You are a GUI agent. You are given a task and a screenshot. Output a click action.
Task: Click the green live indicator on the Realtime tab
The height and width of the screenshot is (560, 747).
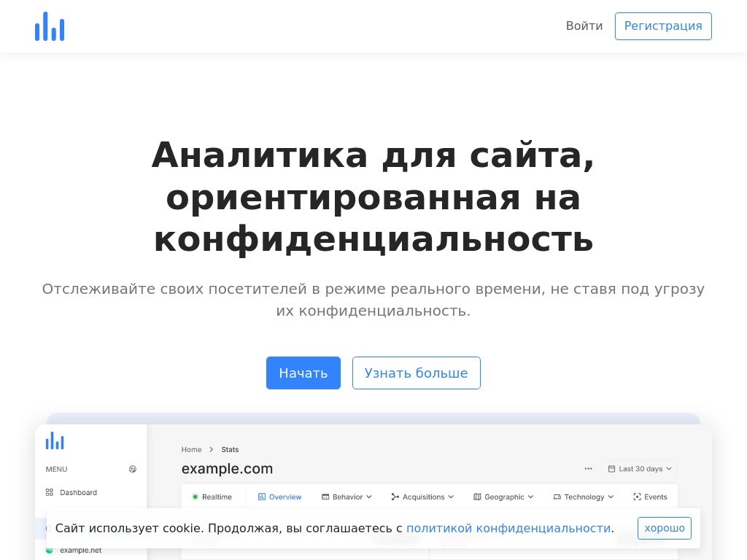196,497
